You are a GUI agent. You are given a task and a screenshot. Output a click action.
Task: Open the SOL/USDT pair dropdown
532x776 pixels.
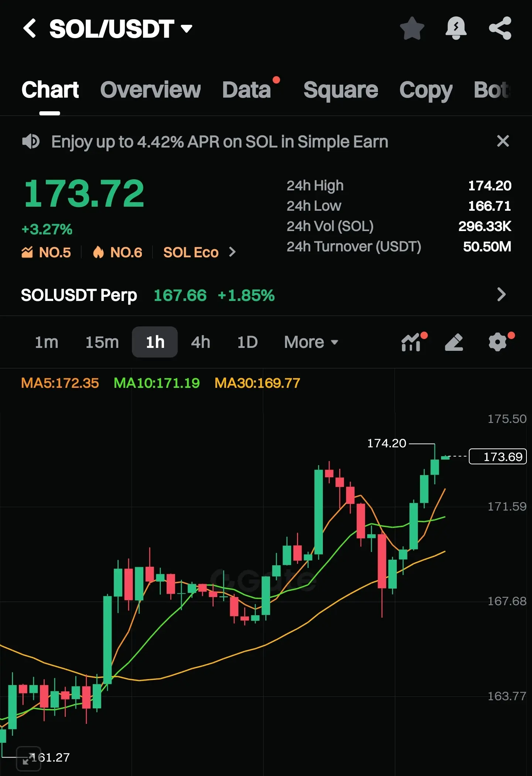(121, 29)
